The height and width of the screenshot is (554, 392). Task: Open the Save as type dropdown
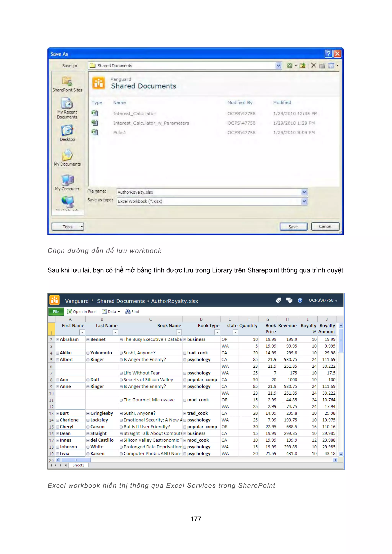tap(304, 201)
